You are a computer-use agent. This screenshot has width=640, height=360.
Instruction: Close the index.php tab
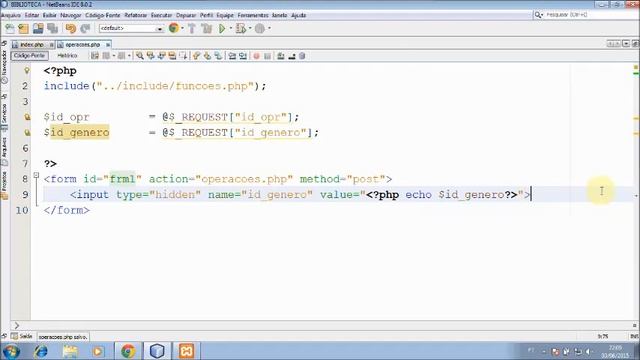tap(52, 44)
